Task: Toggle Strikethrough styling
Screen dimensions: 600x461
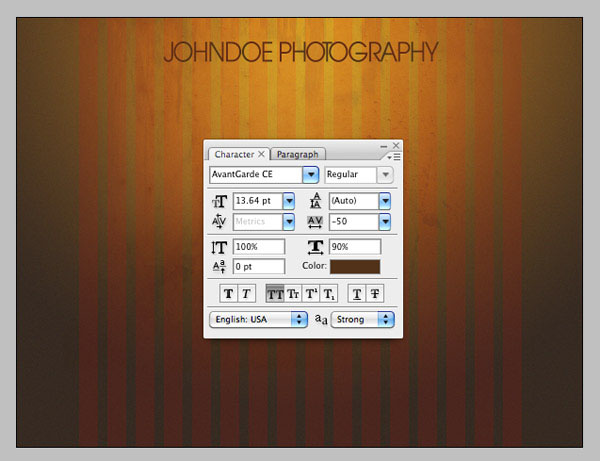Action: (375, 293)
